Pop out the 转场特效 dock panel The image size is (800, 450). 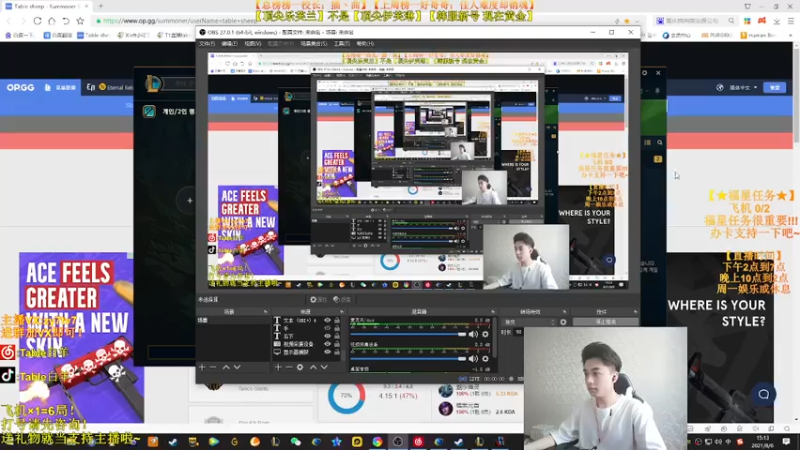tap(564, 311)
